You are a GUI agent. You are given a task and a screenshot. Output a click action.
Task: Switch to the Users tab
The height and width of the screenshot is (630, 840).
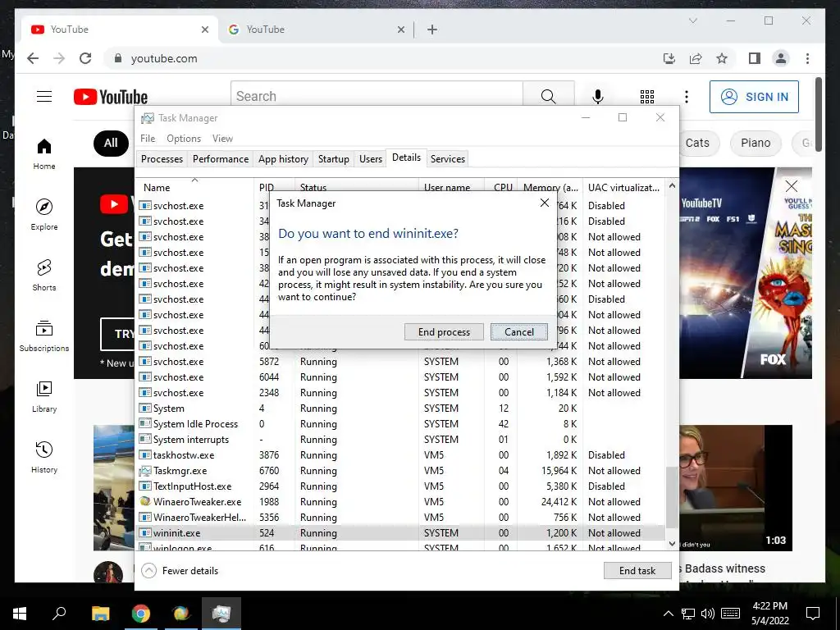coord(370,158)
